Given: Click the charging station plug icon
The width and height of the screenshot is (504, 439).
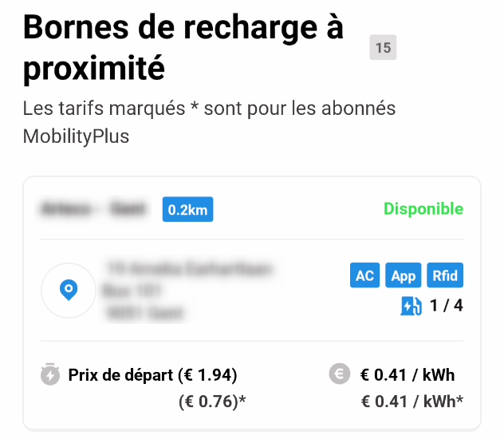Looking at the screenshot, I should click(x=411, y=306).
